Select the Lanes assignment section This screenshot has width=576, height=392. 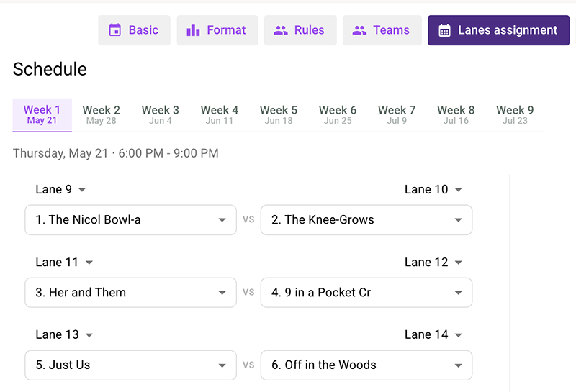[x=498, y=30]
